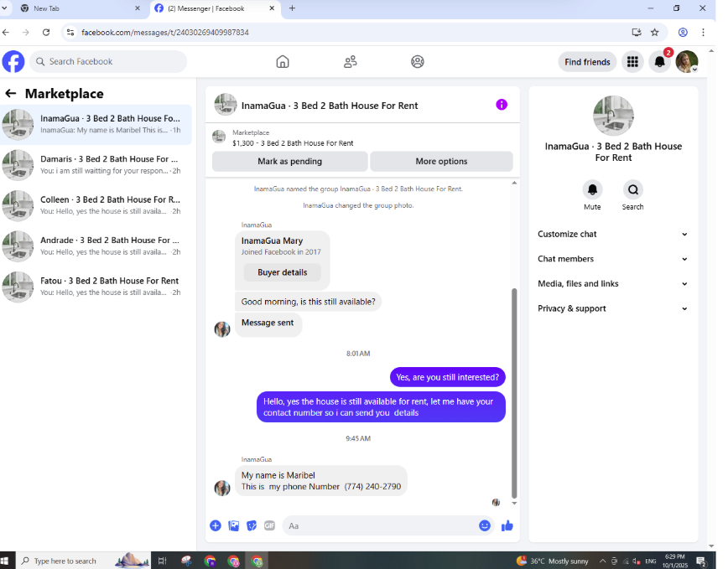
Task: Click the install app icon in address bar
Action: tap(637, 33)
